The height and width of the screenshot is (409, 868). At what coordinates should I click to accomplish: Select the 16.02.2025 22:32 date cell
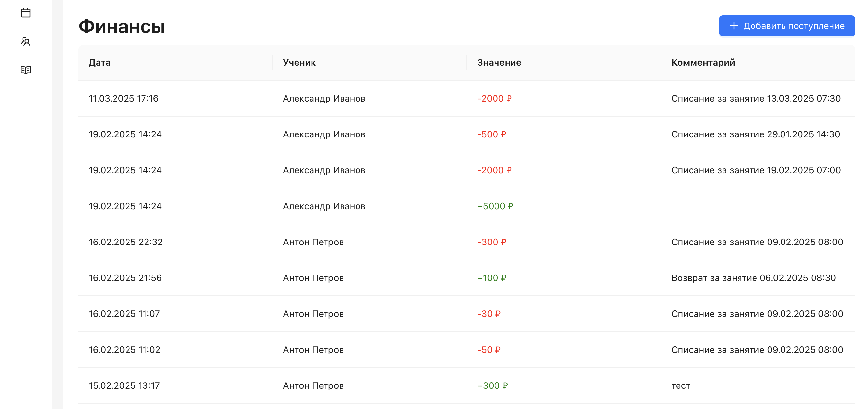point(125,242)
